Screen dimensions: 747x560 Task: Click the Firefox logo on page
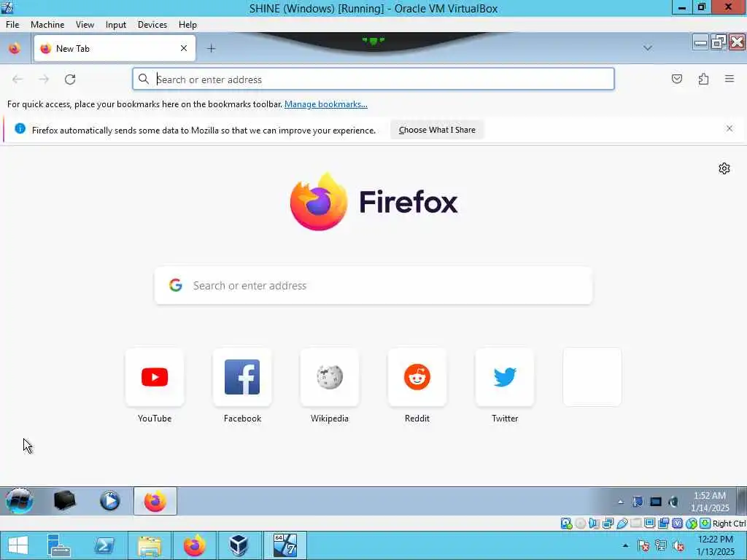[x=373, y=201]
